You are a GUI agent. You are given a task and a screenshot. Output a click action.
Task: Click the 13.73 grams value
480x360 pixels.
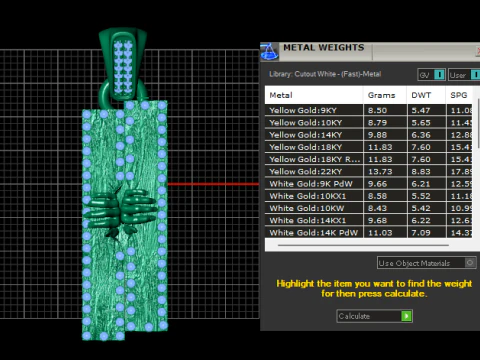coord(380,172)
